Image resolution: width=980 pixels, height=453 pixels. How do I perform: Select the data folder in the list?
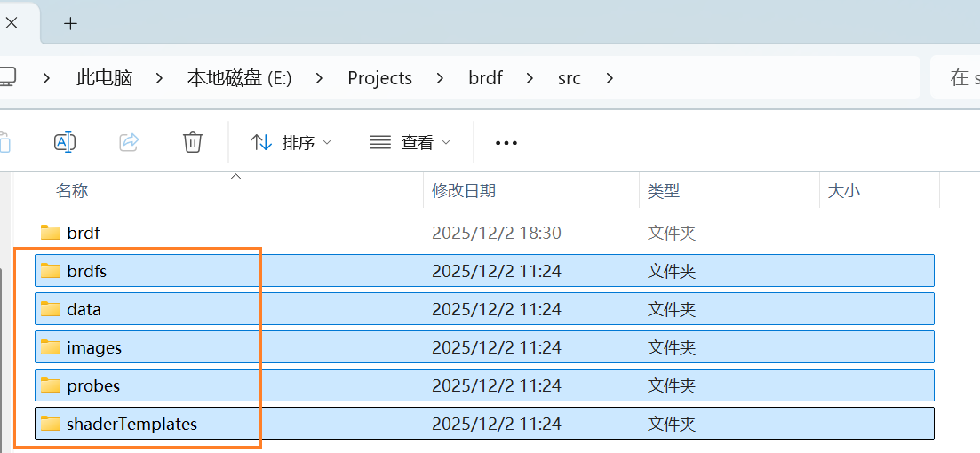[84, 309]
